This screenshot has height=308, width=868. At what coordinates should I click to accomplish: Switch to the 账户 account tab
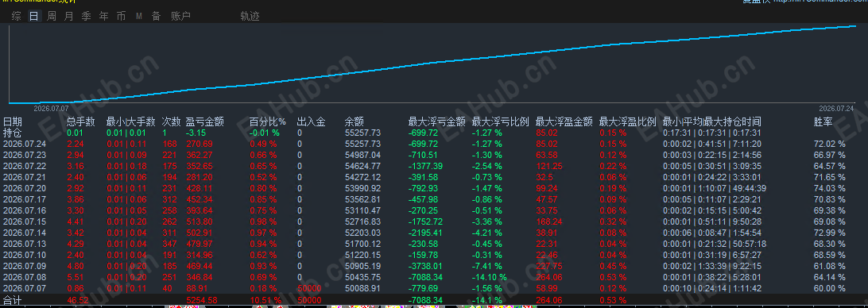coord(181,16)
